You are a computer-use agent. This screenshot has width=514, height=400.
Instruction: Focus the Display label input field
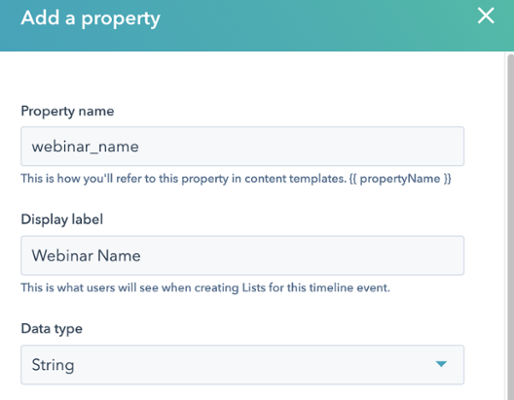pos(242,256)
